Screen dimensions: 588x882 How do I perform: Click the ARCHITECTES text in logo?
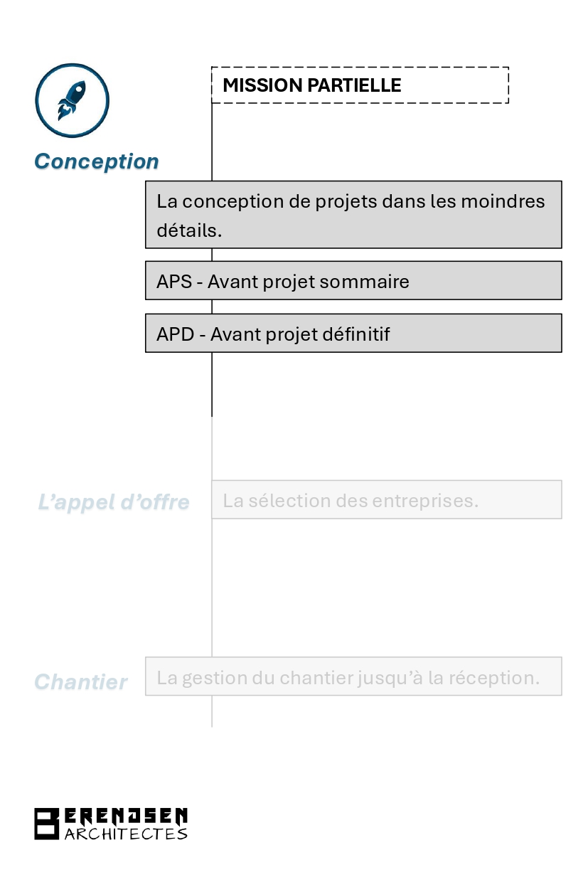coord(126,834)
